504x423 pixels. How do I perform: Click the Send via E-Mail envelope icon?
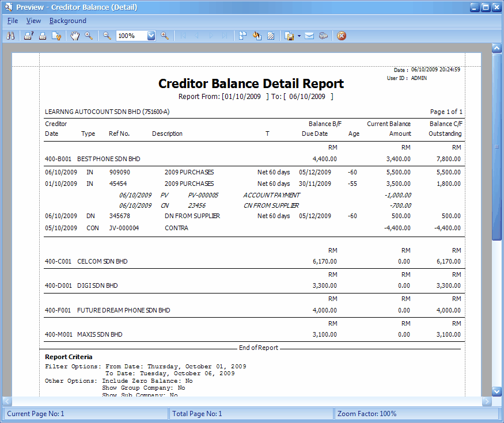[309, 36]
